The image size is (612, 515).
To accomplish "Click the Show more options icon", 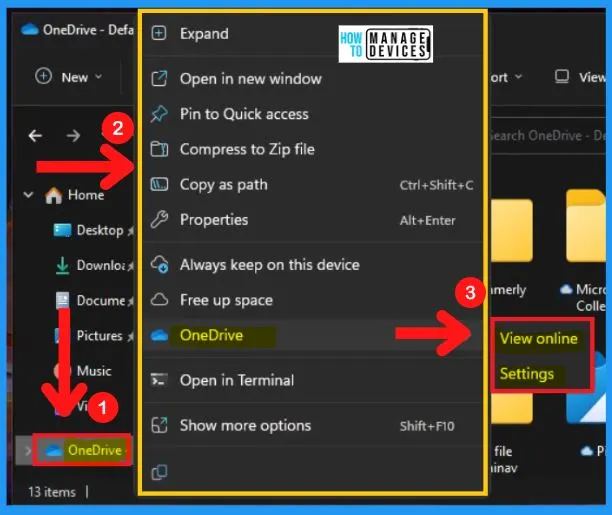I will click(159, 425).
